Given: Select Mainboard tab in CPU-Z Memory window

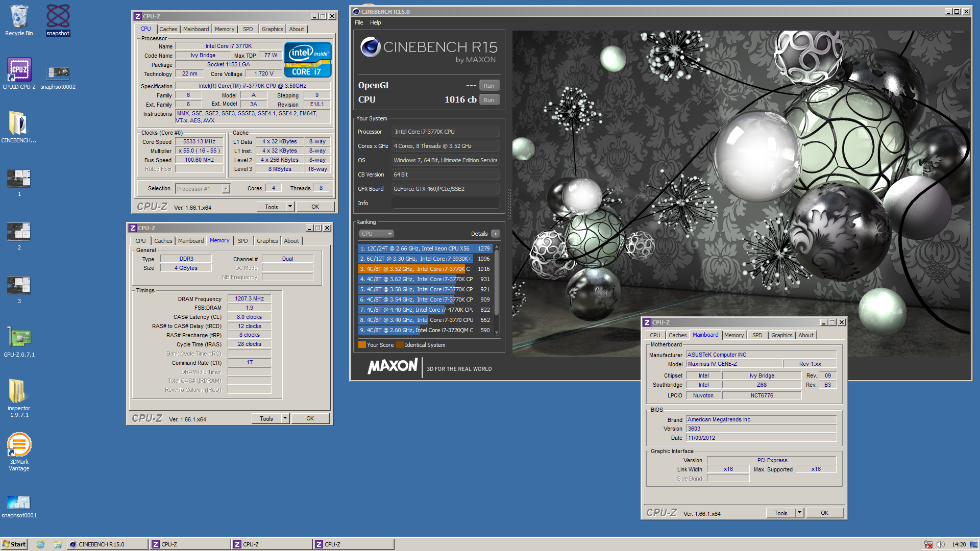Looking at the screenshot, I should [x=191, y=241].
